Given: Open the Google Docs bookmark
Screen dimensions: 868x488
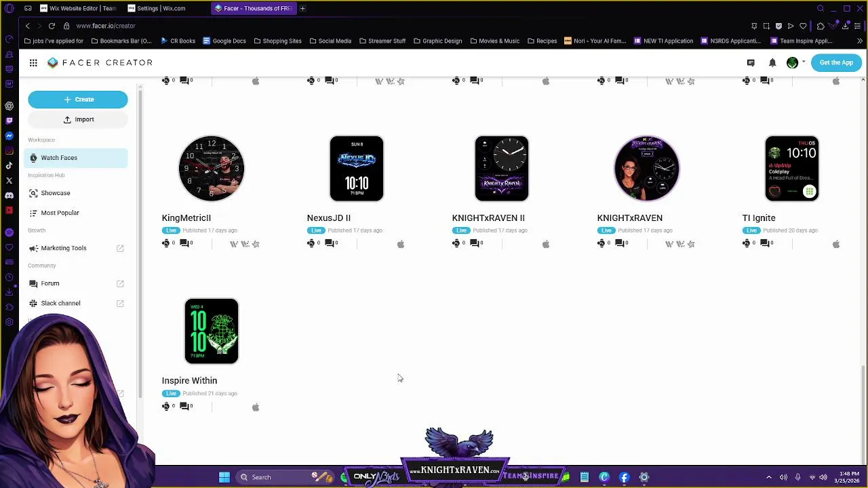Looking at the screenshot, I should point(224,41).
